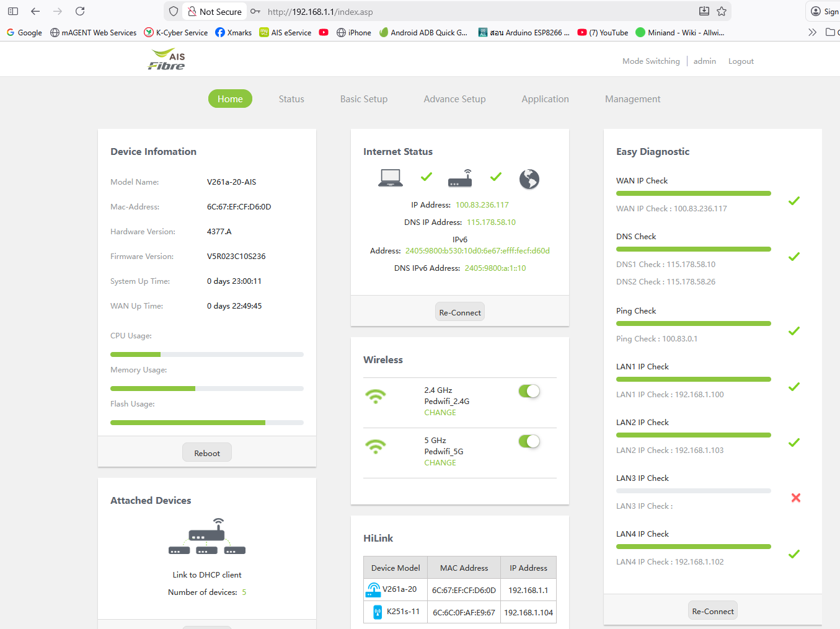Click the browser address bar URL
Viewport: 840px width, 629px height.
pyautogui.click(x=321, y=12)
